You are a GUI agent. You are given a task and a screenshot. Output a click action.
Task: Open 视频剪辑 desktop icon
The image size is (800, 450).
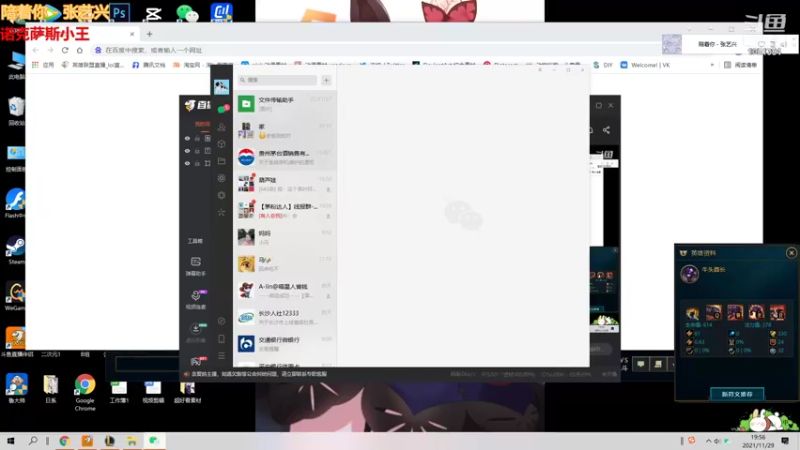[x=153, y=392]
